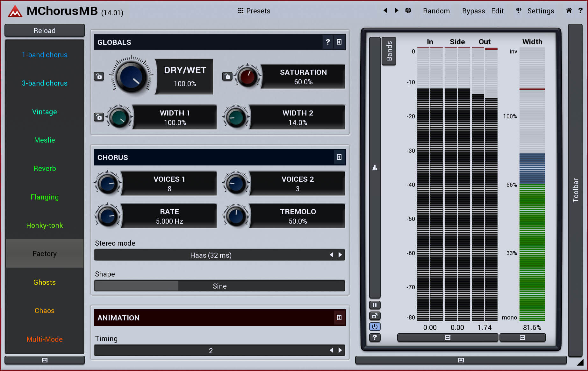
Task: Toggle the Width 1 lock icon
Action: tap(99, 117)
